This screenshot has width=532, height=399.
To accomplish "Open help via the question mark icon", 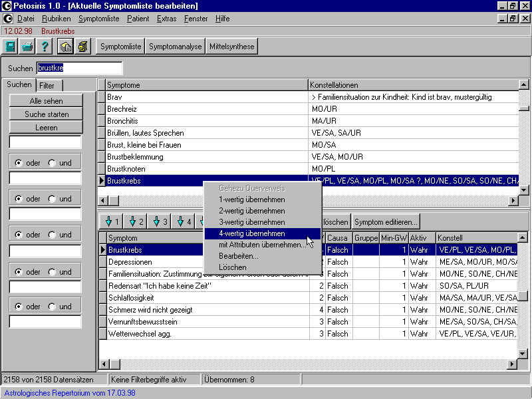I will tap(45, 47).
